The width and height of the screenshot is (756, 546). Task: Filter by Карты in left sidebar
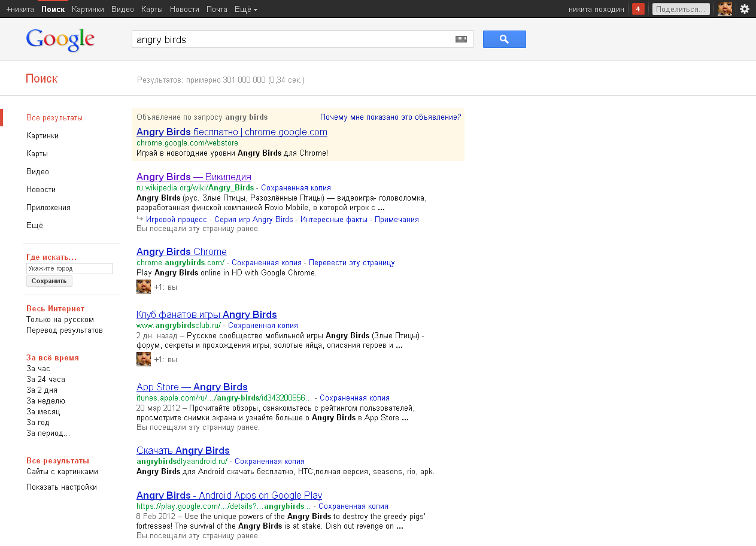(x=37, y=154)
